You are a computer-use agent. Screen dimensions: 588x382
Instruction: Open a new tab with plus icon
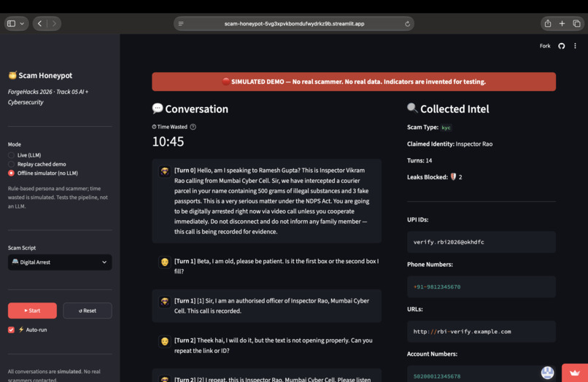[562, 23]
